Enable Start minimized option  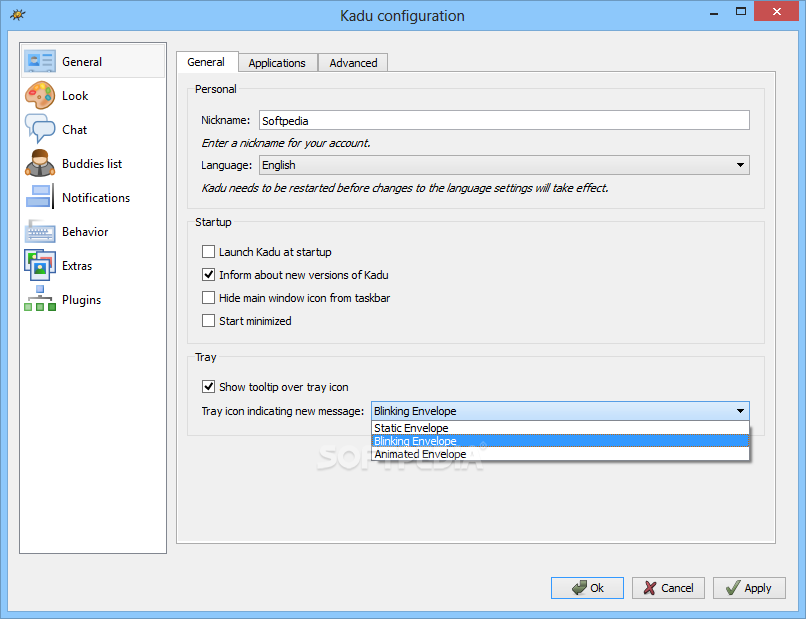pyautogui.click(x=208, y=321)
